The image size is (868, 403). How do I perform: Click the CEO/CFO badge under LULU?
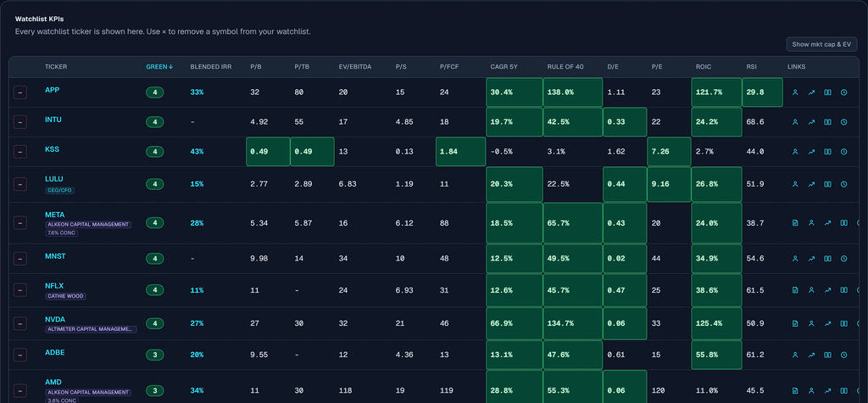[59, 190]
